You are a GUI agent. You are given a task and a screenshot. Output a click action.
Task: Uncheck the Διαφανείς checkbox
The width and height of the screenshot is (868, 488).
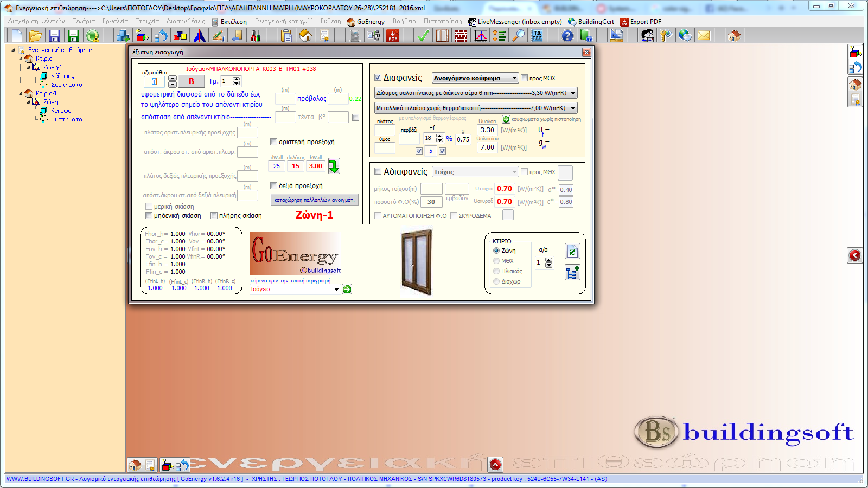[378, 78]
